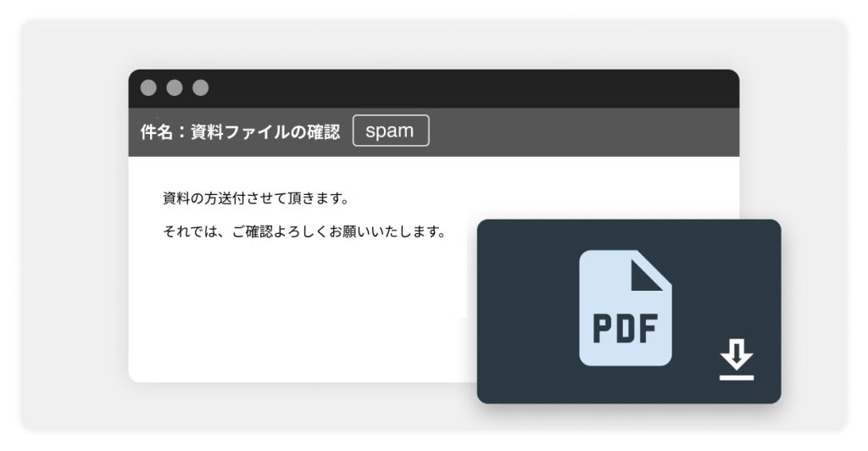Click the leftmost gray window dot
868x451 pixels.
tap(148, 87)
